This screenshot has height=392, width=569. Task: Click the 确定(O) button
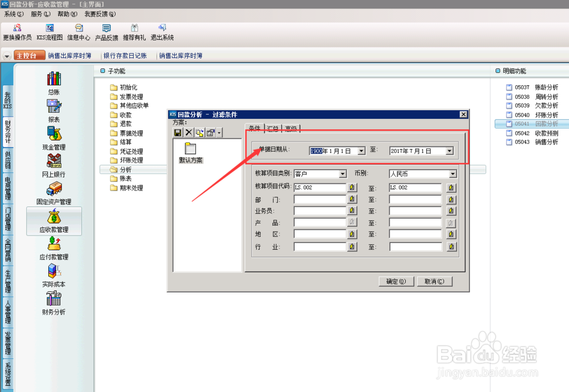[396, 281]
